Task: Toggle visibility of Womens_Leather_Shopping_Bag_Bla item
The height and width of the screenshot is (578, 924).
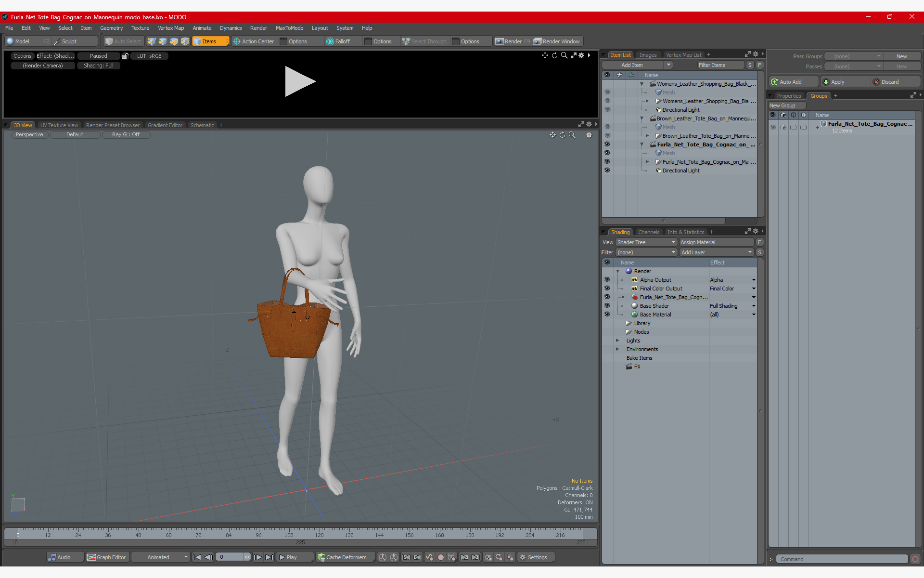Action: [x=607, y=101]
